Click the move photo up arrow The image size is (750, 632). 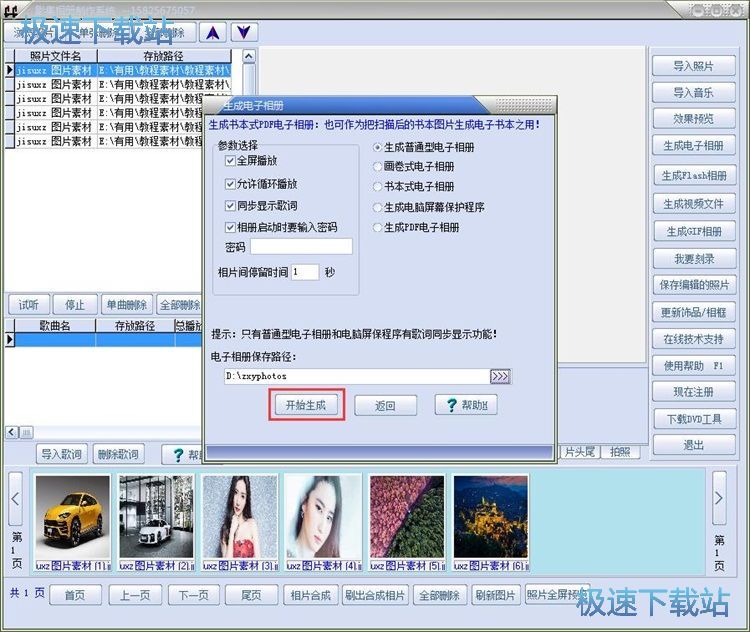[x=212, y=32]
